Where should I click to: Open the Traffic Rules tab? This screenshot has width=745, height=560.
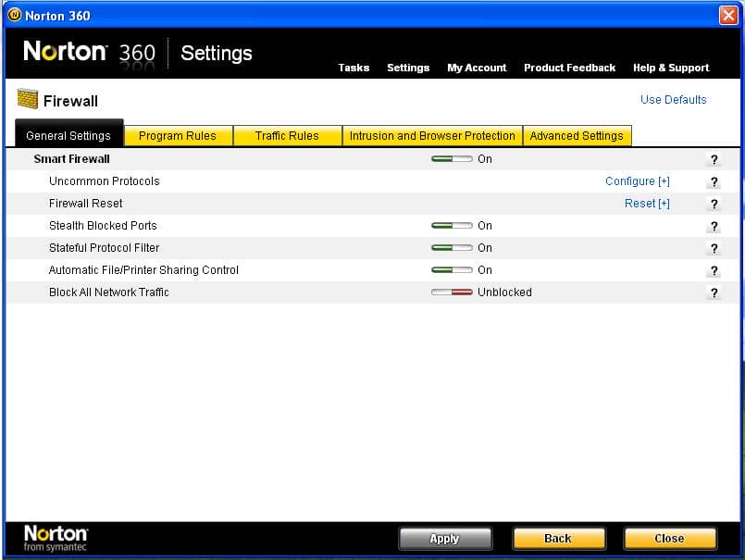(x=288, y=136)
